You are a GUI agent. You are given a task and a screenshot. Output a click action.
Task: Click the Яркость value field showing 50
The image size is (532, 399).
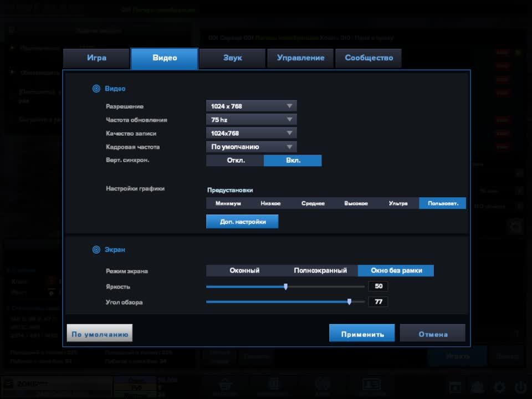(x=378, y=286)
